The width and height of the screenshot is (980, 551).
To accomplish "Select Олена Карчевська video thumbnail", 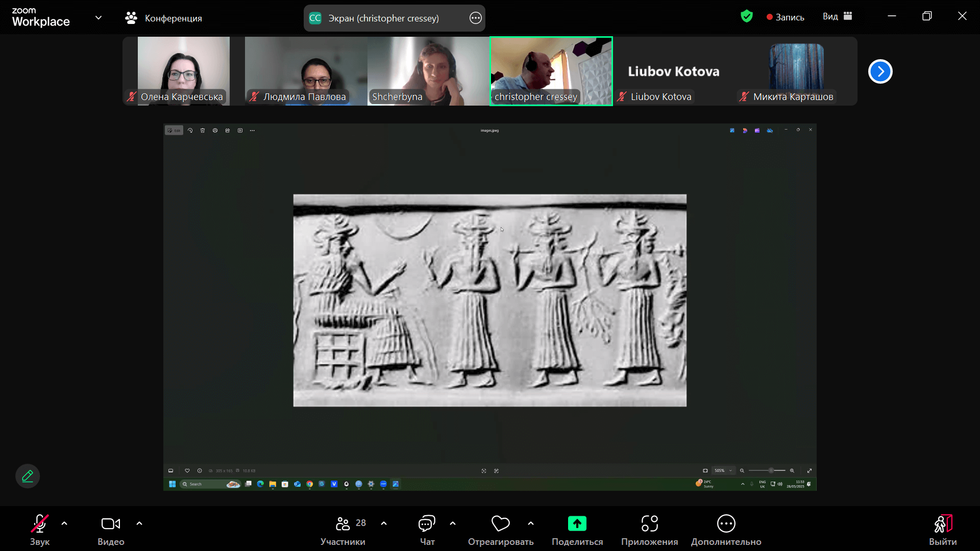I will coord(184,71).
